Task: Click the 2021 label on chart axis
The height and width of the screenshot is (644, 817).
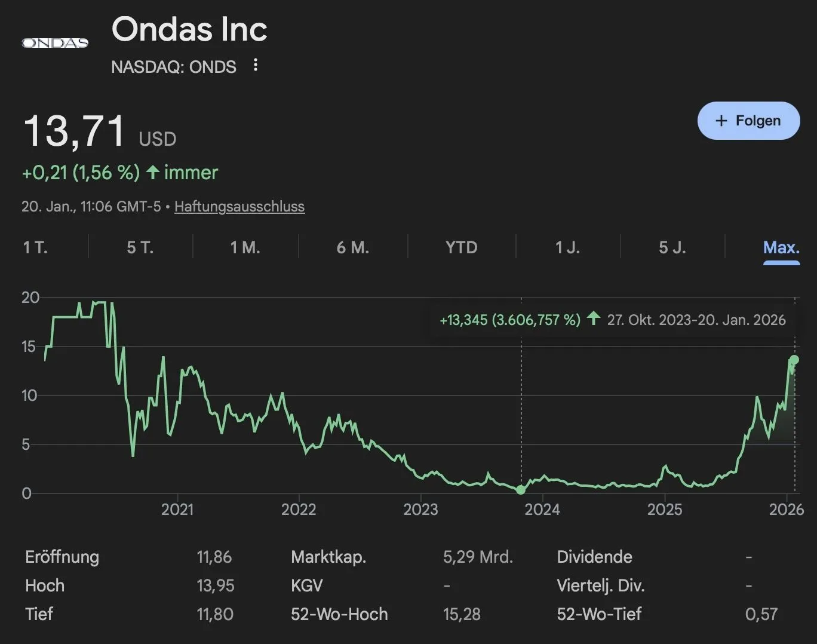Action: pyautogui.click(x=177, y=510)
